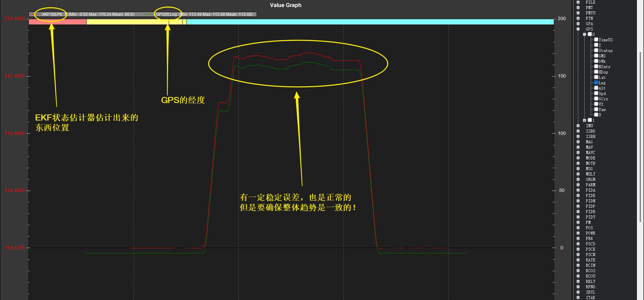Expand the POS node
The height and width of the screenshot is (300, 644).
[x=578, y=228]
